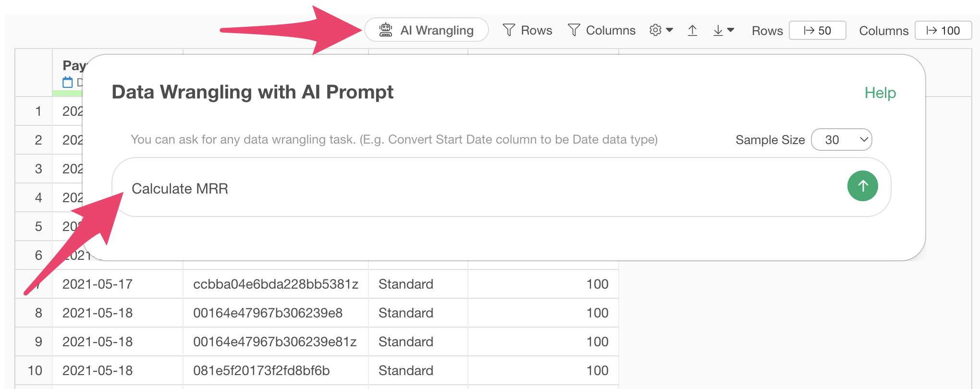Click the download arrow icon
Viewport: 980px width, 389px height.
(718, 30)
